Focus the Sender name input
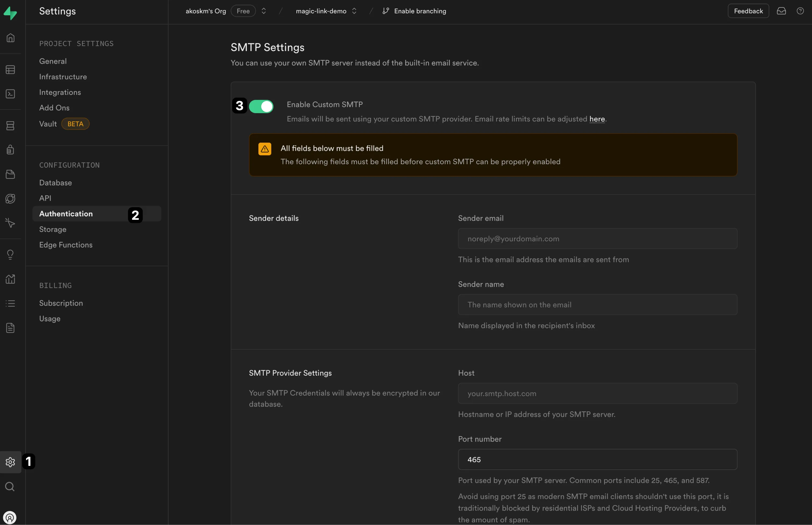 point(597,305)
